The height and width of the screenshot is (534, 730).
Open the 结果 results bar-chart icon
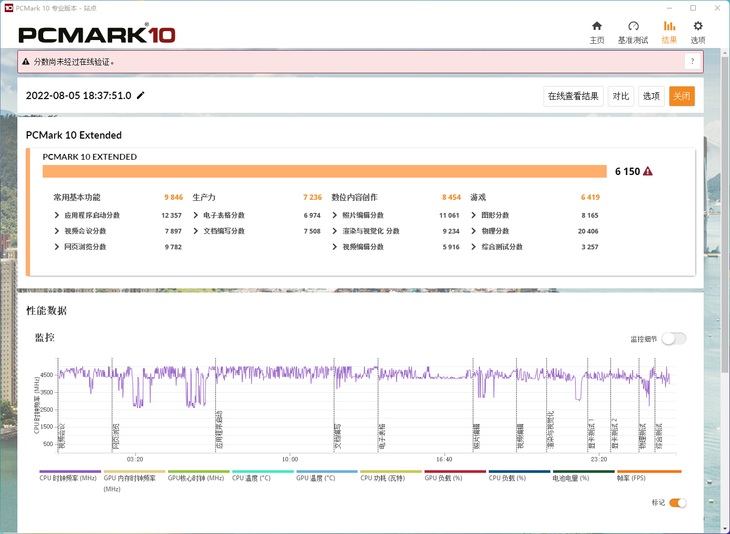point(669,26)
